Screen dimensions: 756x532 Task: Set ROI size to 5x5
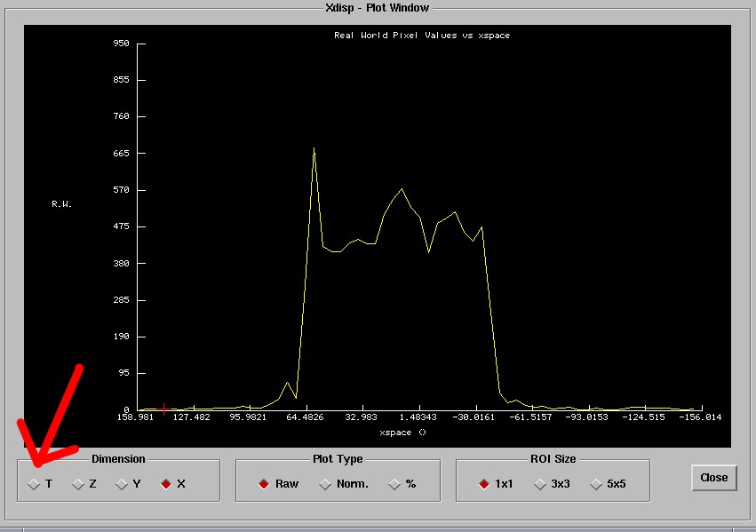(x=596, y=484)
